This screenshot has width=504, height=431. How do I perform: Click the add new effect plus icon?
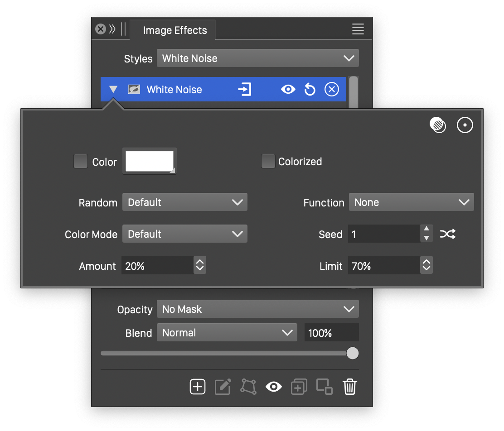198,387
